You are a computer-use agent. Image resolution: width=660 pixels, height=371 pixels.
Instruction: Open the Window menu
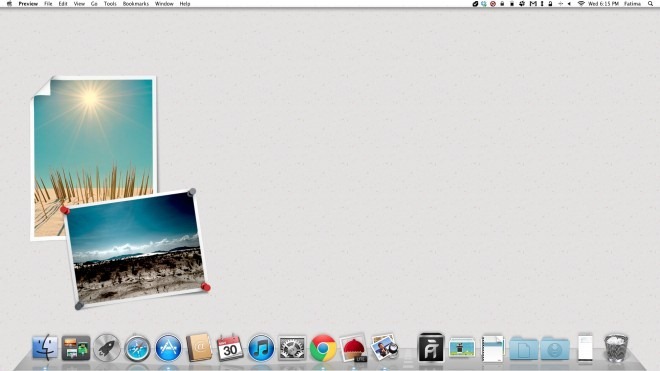click(x=164, y=4)
